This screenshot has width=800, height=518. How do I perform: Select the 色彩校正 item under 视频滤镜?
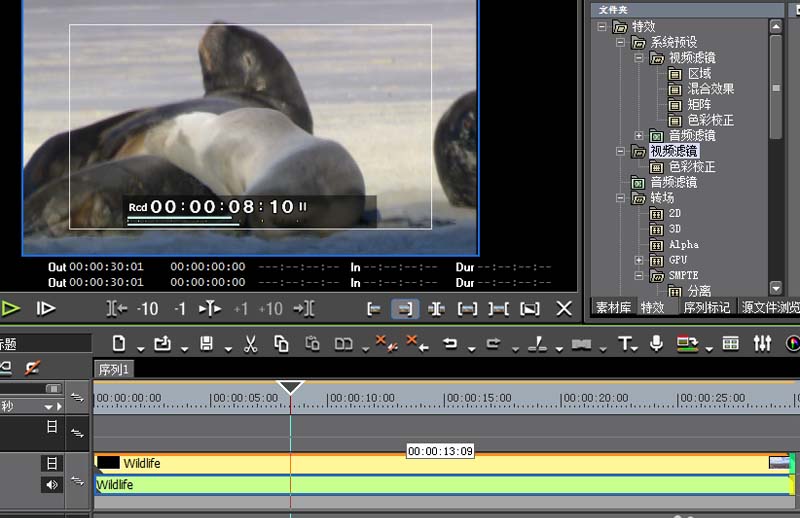click(691, 167)
